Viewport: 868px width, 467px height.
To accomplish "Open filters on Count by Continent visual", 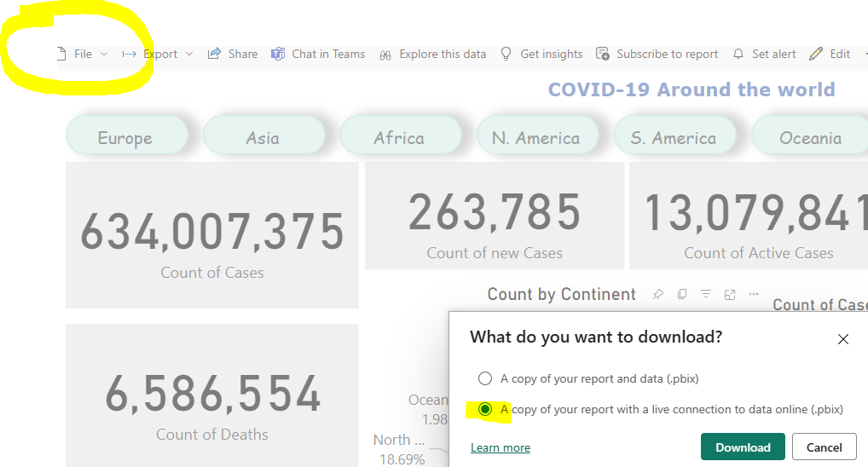I will point(706,294).
